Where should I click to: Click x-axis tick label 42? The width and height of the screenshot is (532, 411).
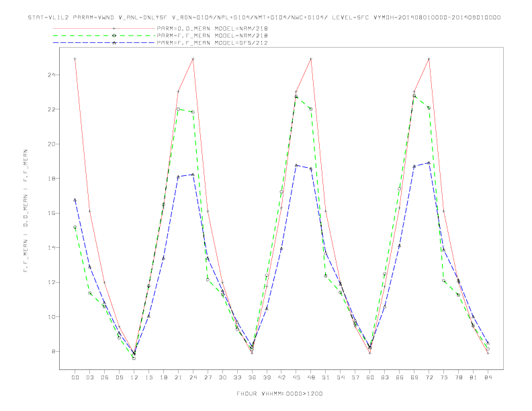pos(281,377)
